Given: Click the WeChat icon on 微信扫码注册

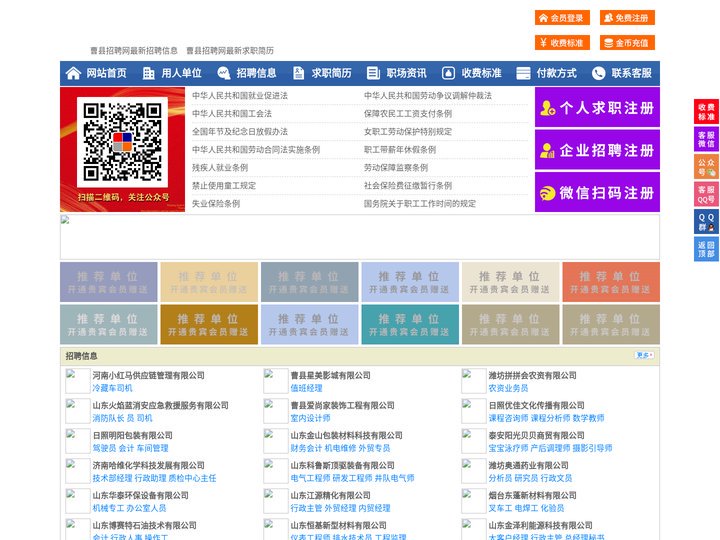Looking at the screenshot, I should 547,193.
